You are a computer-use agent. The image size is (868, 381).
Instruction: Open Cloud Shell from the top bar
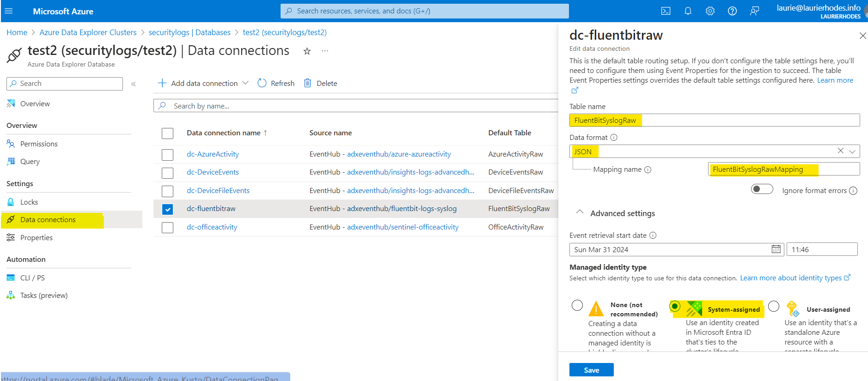click(666, 11)
